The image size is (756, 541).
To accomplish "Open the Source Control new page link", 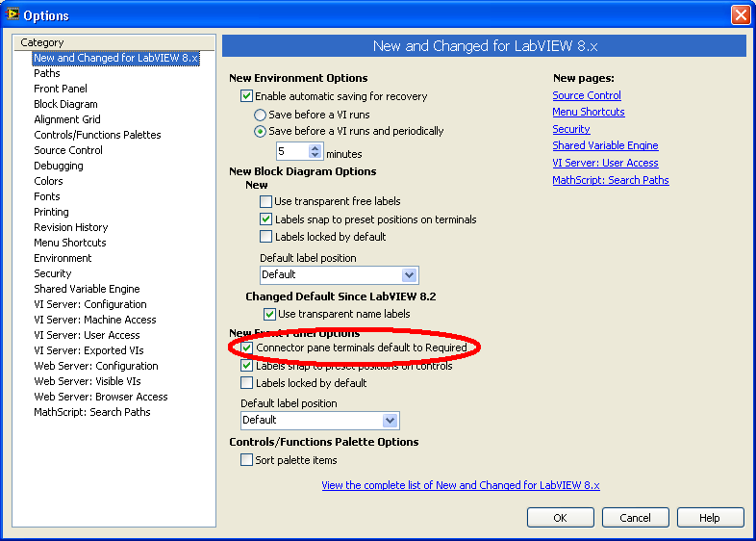I will click(x=587, y=95).
